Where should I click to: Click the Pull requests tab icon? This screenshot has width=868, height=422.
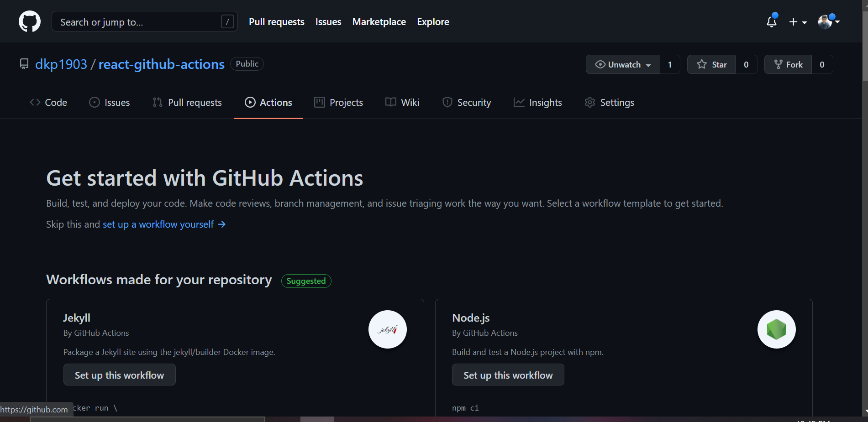(x=158, y=102)
